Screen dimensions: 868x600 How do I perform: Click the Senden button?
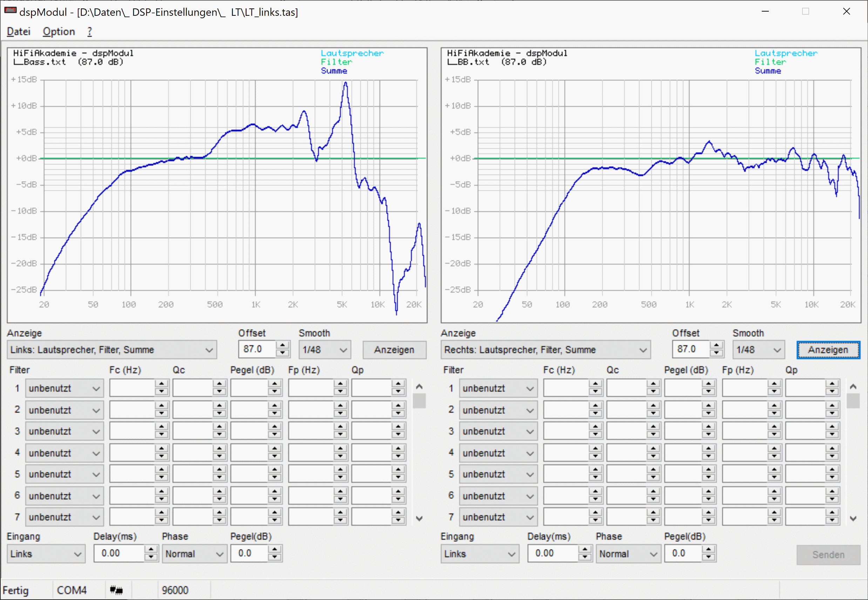828,554
